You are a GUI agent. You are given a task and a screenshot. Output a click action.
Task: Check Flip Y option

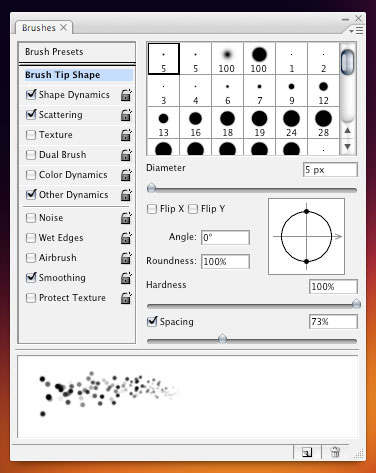[x=193, y=209]
